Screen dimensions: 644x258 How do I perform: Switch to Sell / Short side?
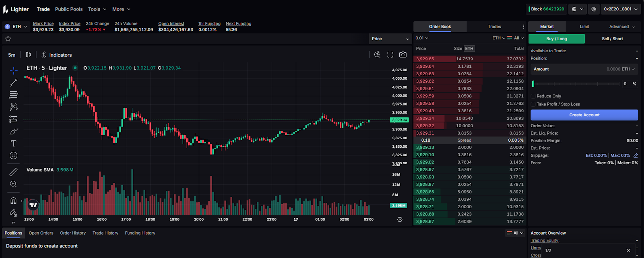coord(612,39)
